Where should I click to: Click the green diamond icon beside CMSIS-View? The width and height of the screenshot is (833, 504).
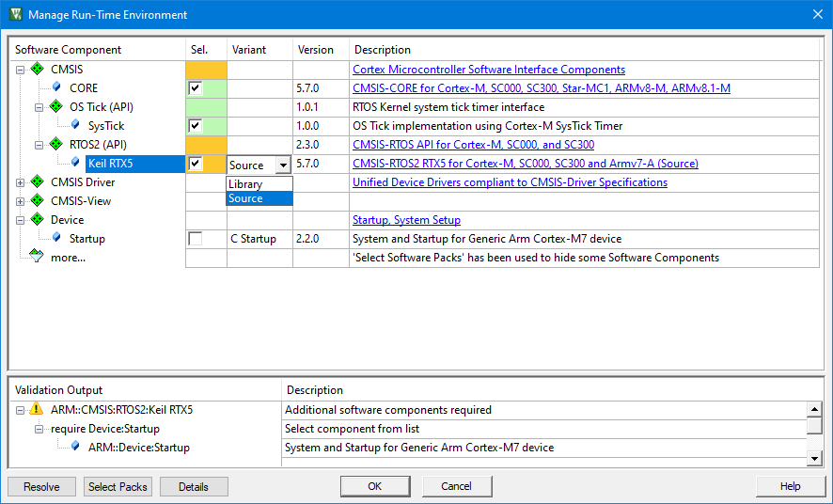point(38,201)
